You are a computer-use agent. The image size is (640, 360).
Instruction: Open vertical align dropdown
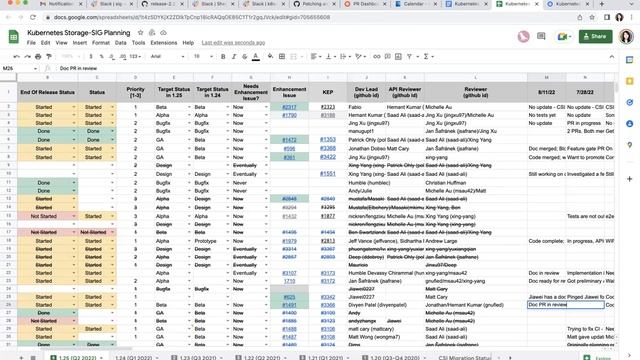pyautogui.click(x=330, y=56)
